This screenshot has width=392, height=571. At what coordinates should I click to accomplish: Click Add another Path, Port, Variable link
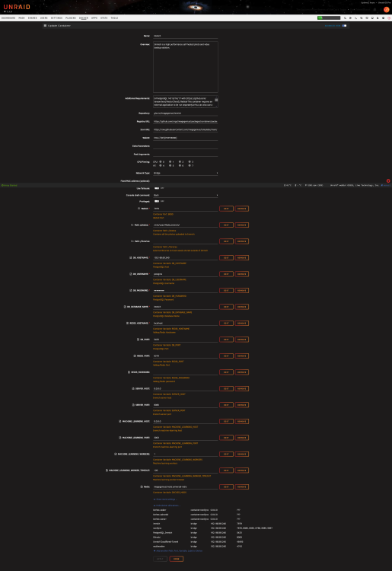click(x=178, y=551)
